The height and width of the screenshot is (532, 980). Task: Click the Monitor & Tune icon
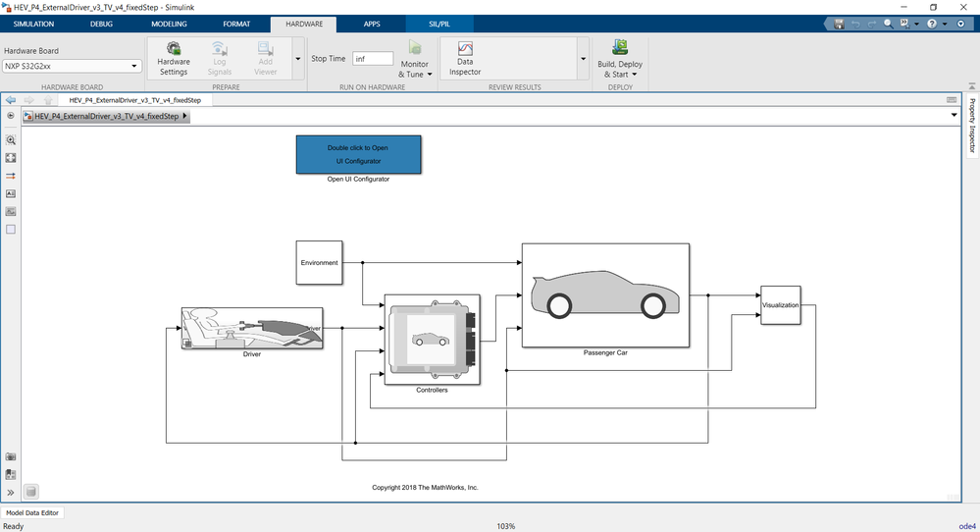(415, 47)
